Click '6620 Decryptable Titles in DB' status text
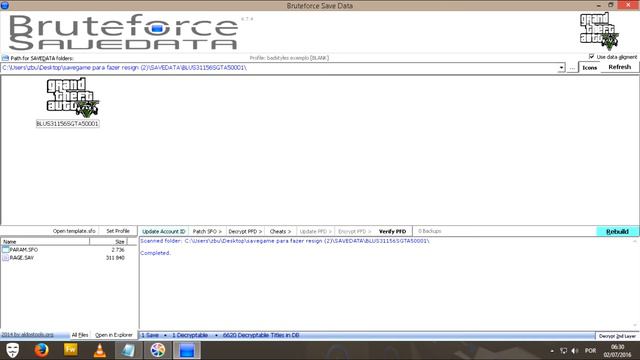 tap(261, 335)
